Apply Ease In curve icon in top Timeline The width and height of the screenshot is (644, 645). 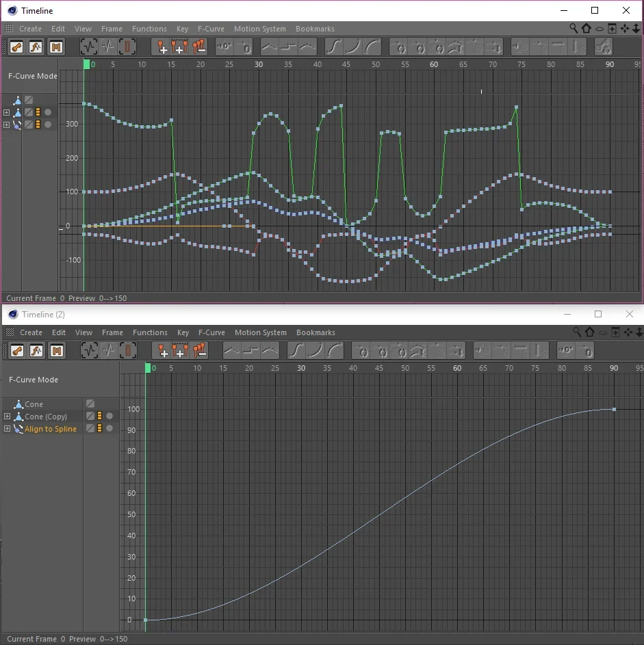[353, 47]
